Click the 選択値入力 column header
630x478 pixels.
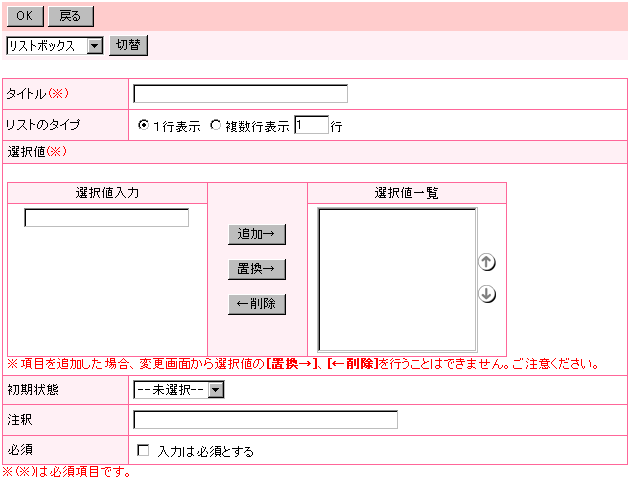click(107, 192)
